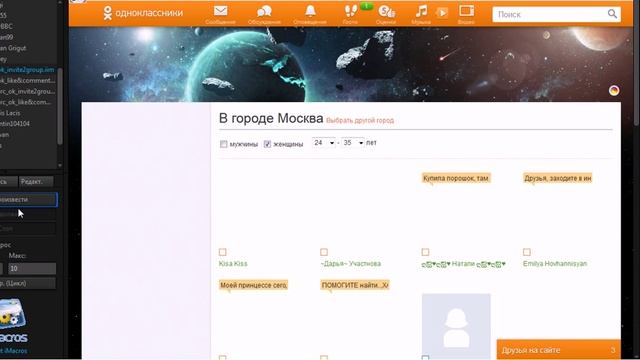Screen dimensions: 640x360
Task: Open Emilya Hovhannisyan profile link
Action: (555, 264)
